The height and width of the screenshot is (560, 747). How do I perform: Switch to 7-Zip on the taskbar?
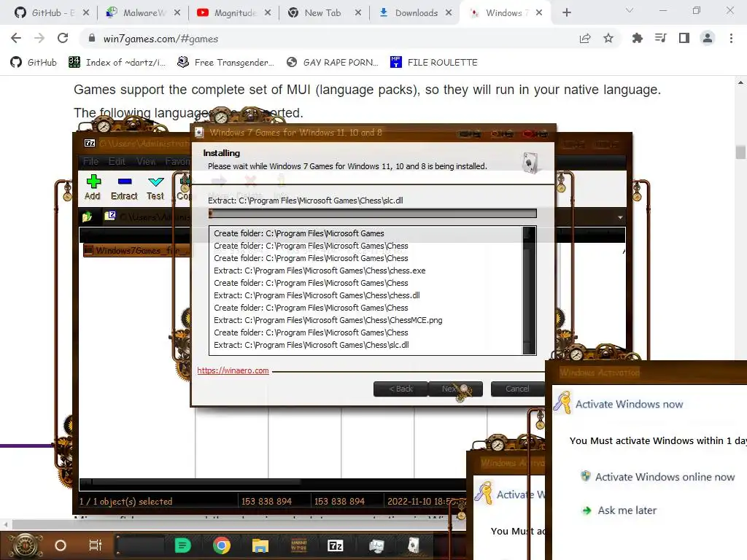(x=336, y=545)
